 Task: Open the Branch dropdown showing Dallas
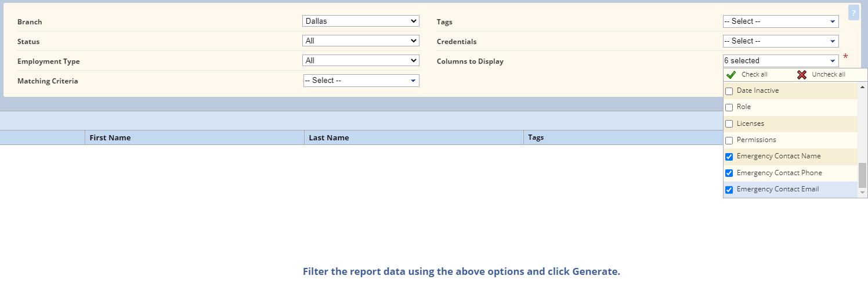tap(361, 21)
